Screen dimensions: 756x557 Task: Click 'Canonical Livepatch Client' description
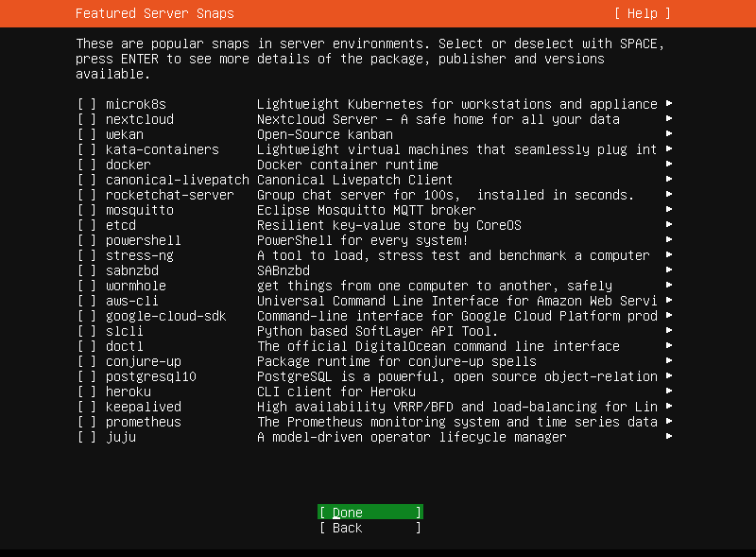[354, 180]
